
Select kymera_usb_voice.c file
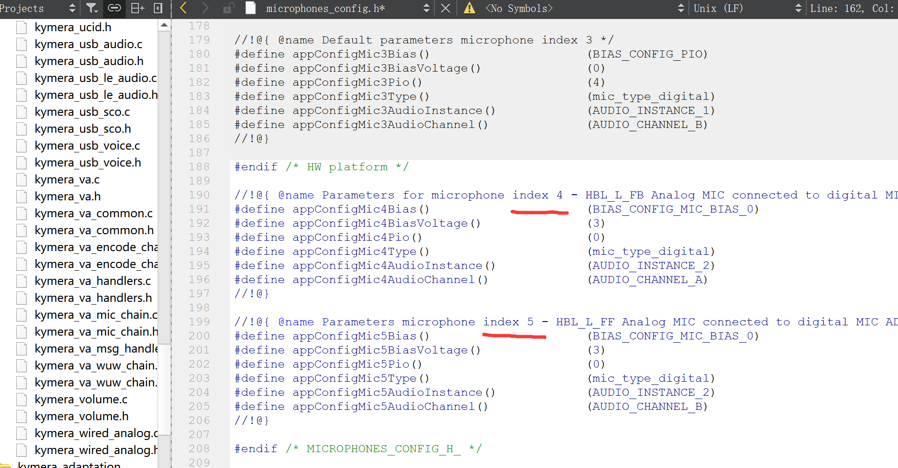click(87, 145)
